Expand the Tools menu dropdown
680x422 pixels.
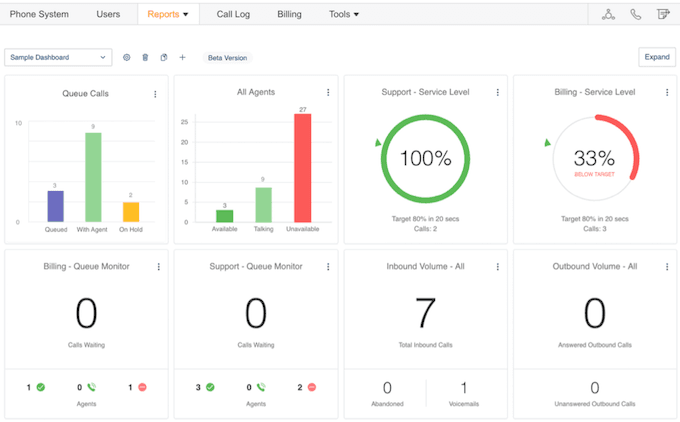(x=344, y=14)
